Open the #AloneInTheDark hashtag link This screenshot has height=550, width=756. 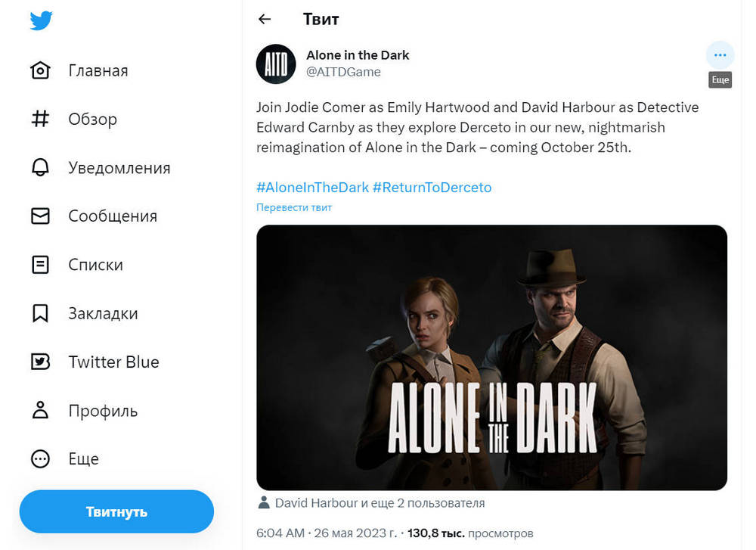pyautogui.click(x=312, y=187)
